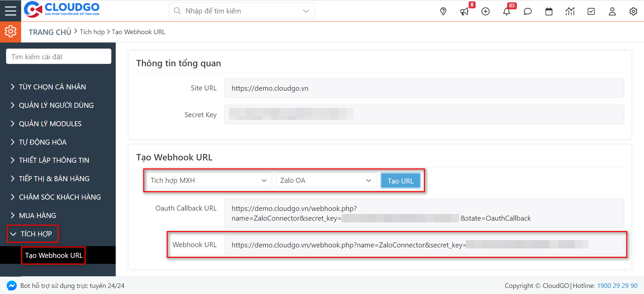Image resolution: width=644 pixels, height=294 pixels.
Task: Focus the Tìm kiếm cài đặt field
Action: coord(59,57)
